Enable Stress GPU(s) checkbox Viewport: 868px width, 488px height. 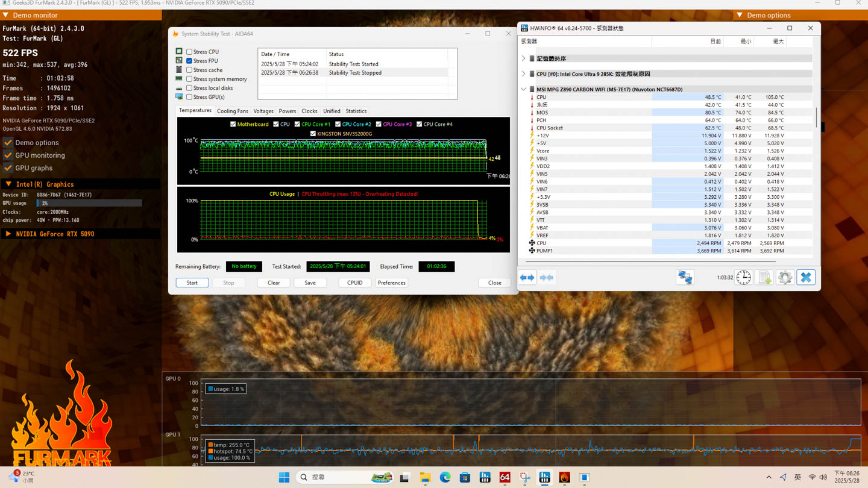189,97
